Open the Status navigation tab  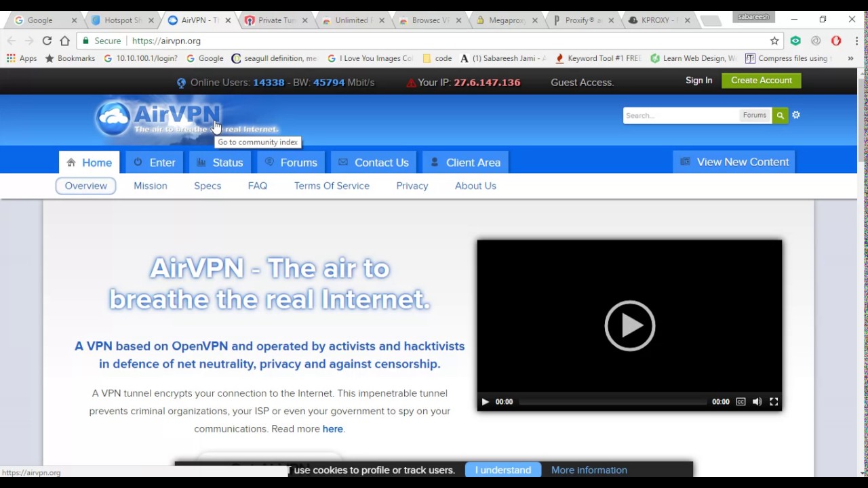coord(220,163)
